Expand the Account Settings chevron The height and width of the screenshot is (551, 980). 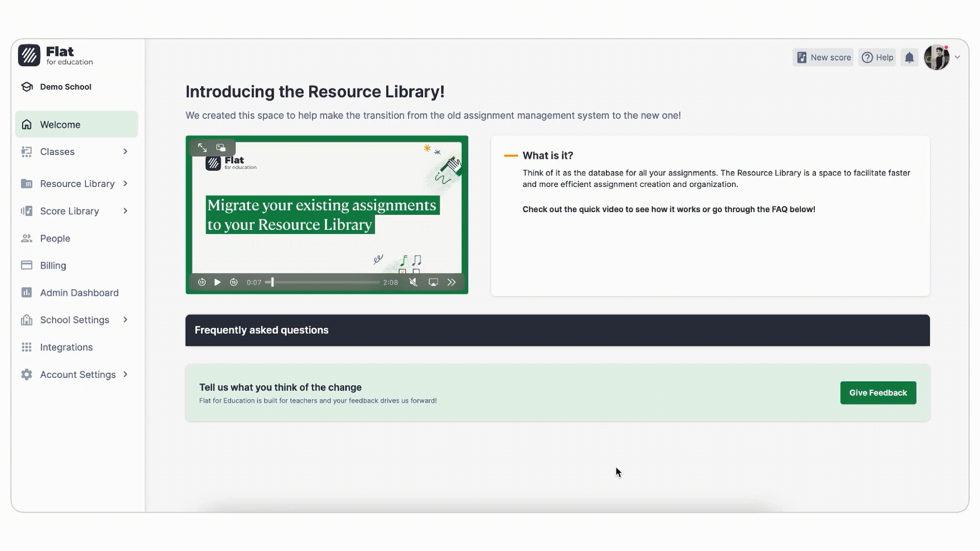125,374
